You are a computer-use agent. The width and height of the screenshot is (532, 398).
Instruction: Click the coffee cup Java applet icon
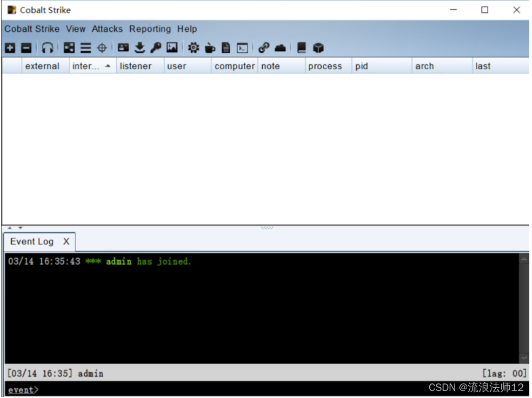click(210, 48)
